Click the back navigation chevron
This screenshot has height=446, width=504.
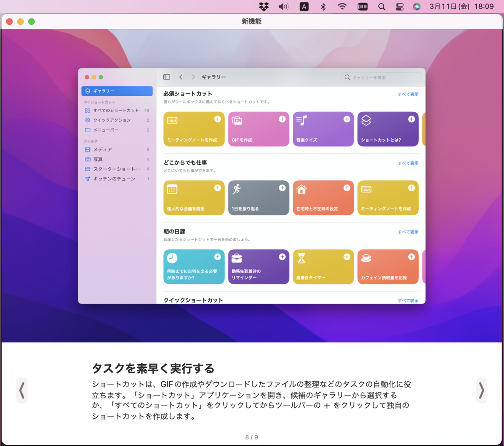[x=181, y=77]
